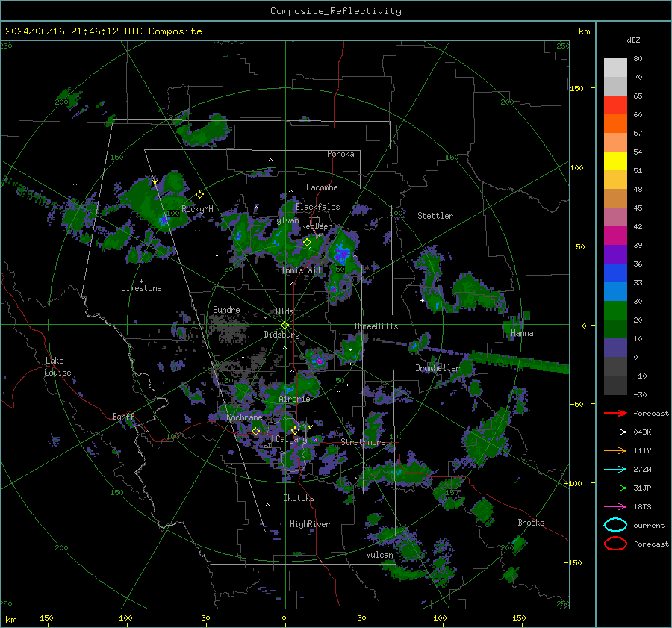Click the 100 value on right axis

tap(576, 167)
